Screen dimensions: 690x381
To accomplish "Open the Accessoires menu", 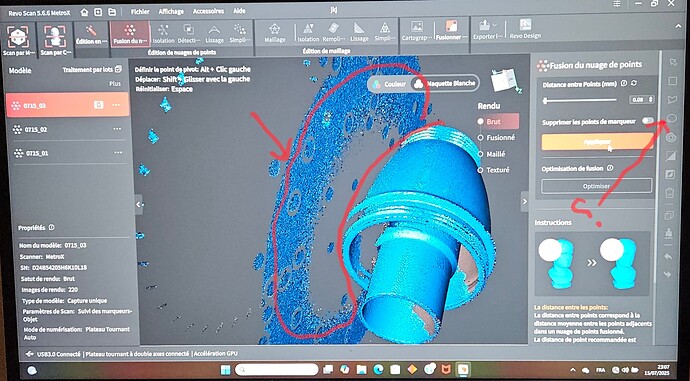I will click(x=208, y=11).
